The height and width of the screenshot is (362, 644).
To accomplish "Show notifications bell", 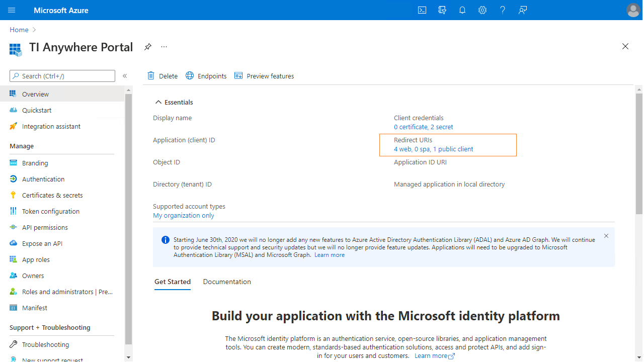I will click(462, 10).
